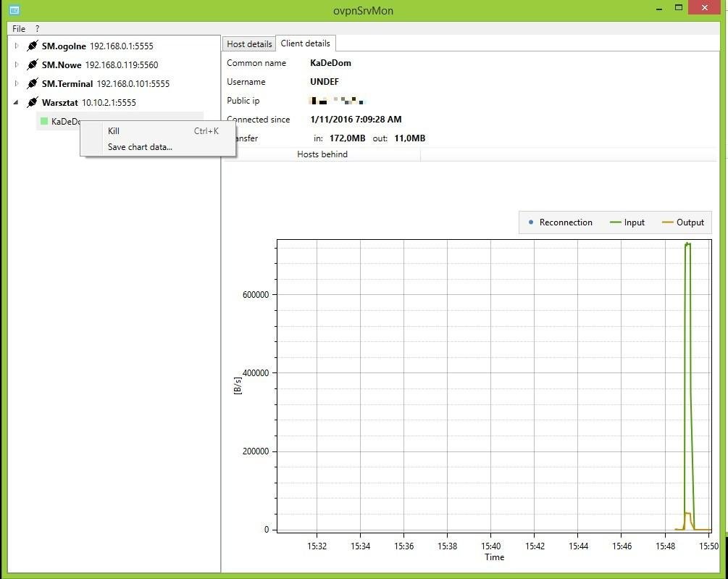This screenshot has height=579, width=728.
Task: Click the blurred Public ip value
Action: [x=337, y=100]
